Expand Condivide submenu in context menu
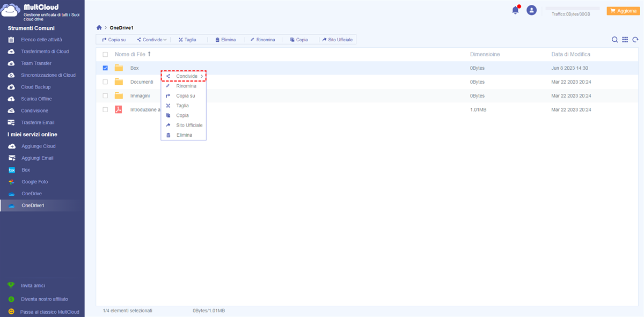The image size is (644, 317). 184,76
